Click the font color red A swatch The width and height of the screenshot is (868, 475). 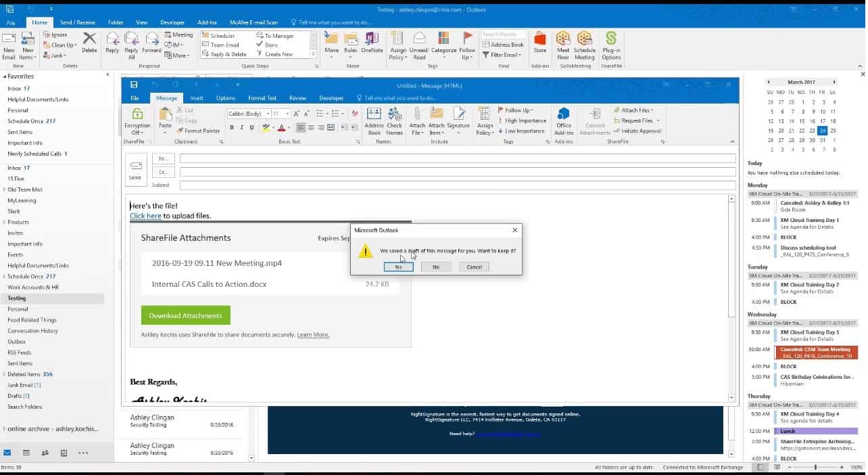click(x=282, y=127)
